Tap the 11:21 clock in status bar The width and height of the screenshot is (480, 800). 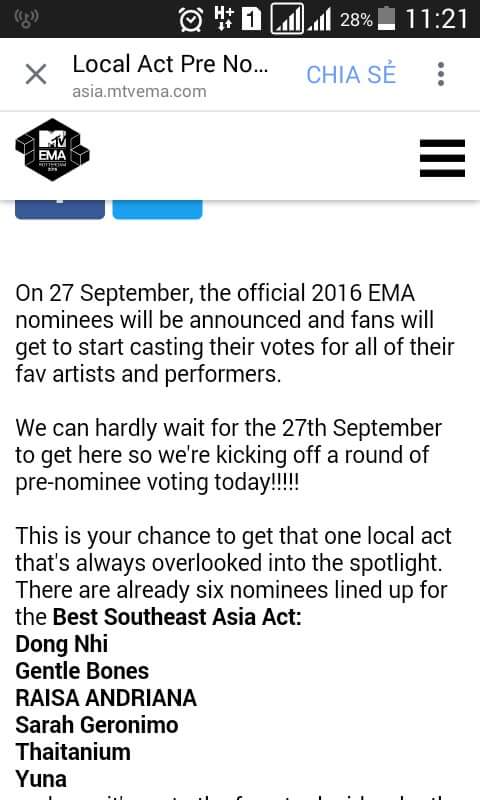pyautogui.click(x=437, y=19)
